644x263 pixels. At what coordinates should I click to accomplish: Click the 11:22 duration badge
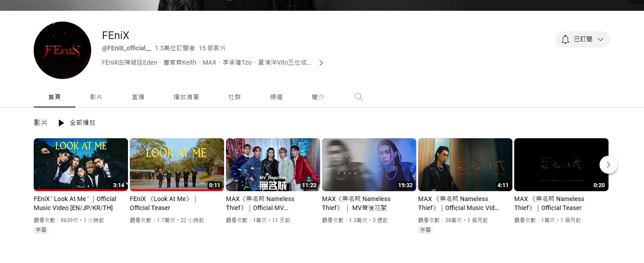(x=309, y=185)
